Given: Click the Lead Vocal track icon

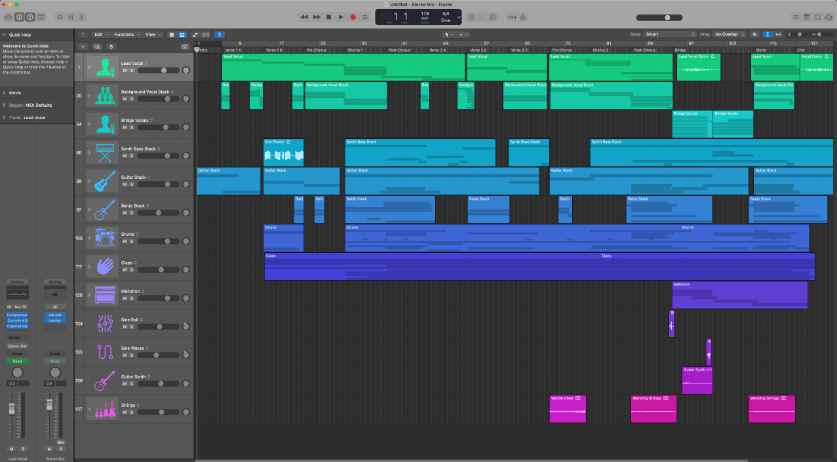Looking at the screenshot, I should [105, 67].
